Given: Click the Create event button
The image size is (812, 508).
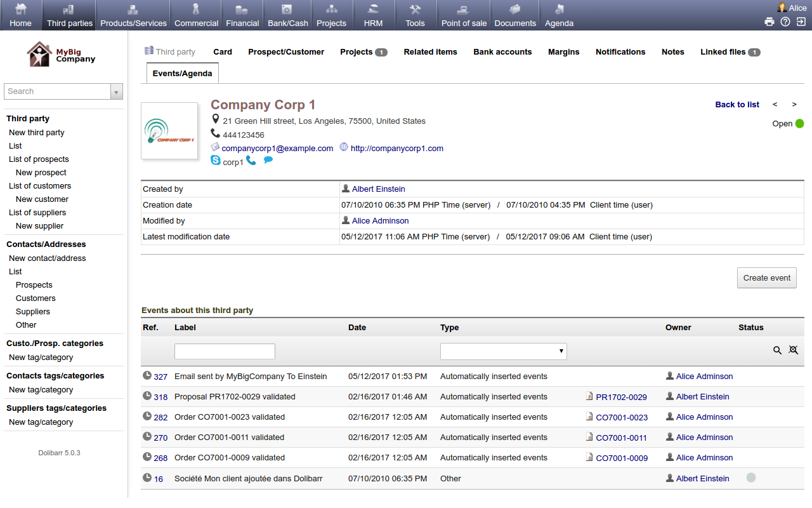Looking at the screenshot, I should 767,278.
